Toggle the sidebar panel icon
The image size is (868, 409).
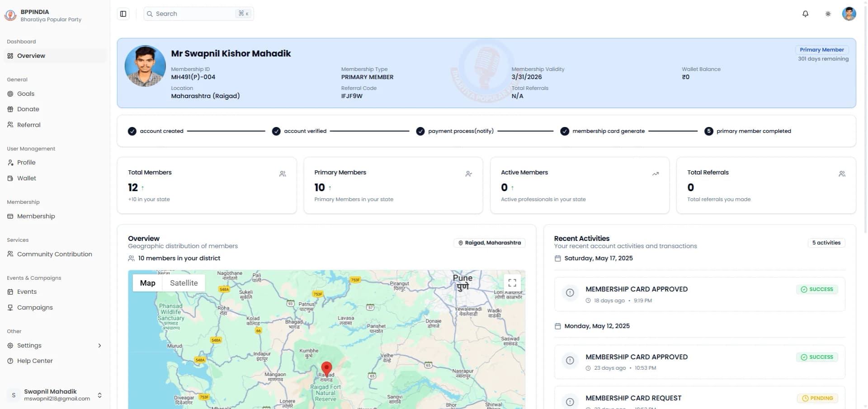[x=123, y=14]
